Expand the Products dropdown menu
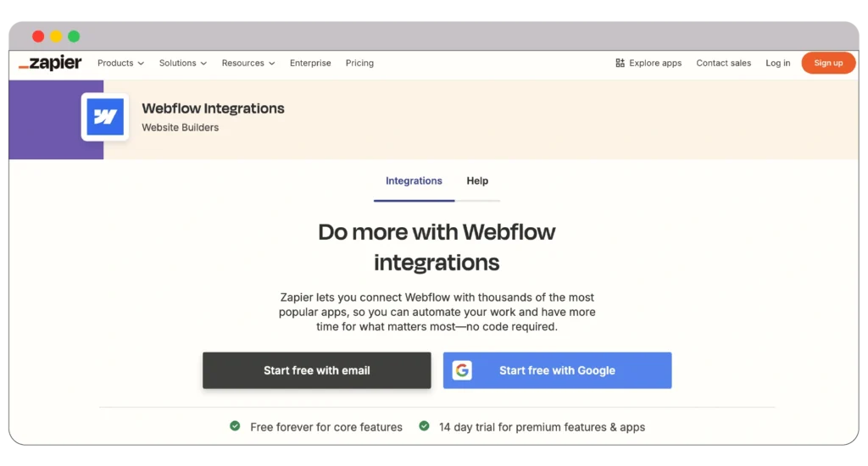The height and width of the screenshot is (466, 868). [120, 63]
